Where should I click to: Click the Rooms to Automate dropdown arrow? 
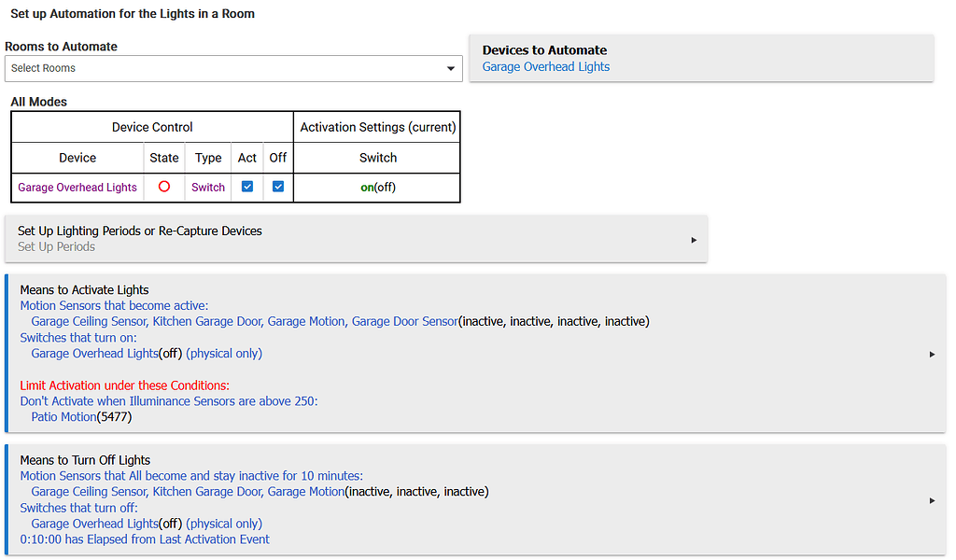(451, 68)
